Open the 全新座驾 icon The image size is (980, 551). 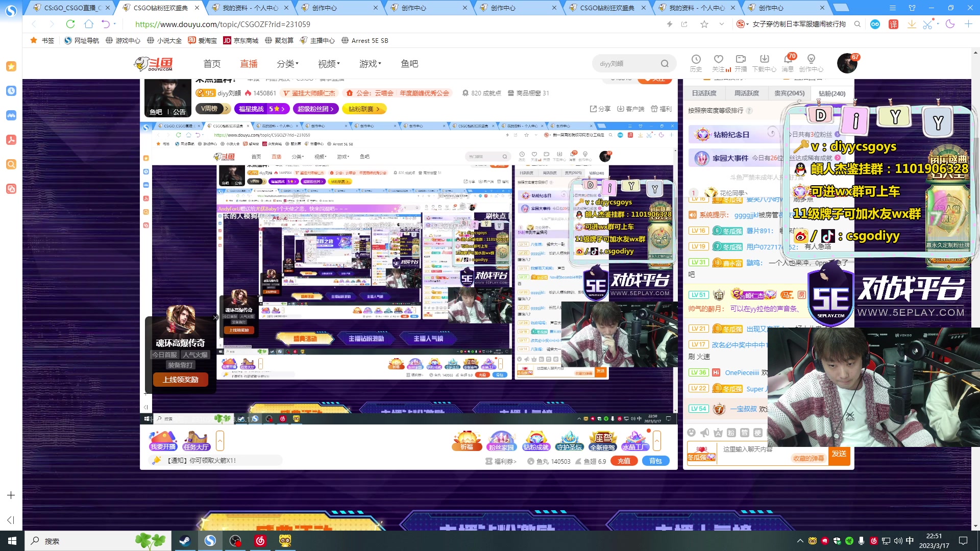click(602, 441)
